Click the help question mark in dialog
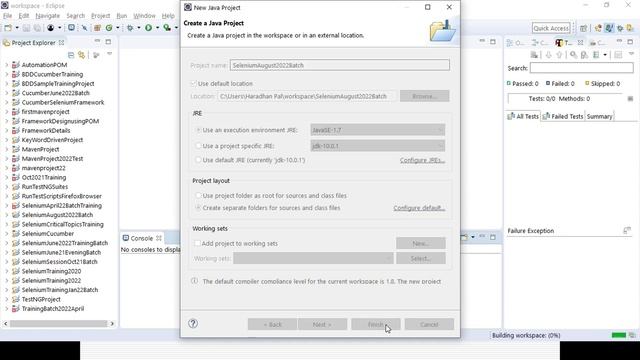The image size is (640, 360). (x=193, y=324)
